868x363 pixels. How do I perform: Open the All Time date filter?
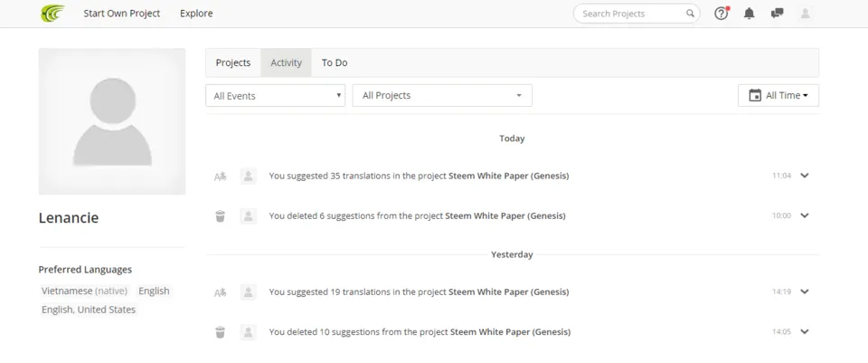click(x=778, y=95)
